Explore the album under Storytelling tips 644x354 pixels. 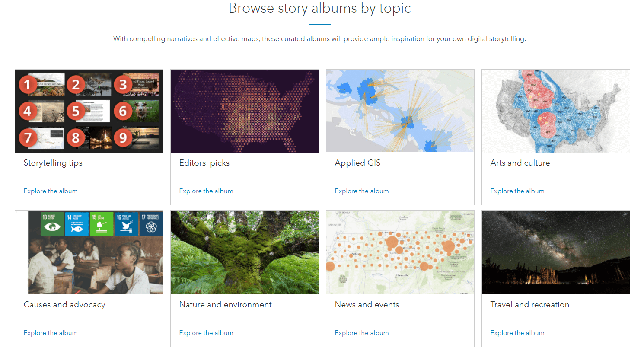pyautogui.click(x=51, y=191)
